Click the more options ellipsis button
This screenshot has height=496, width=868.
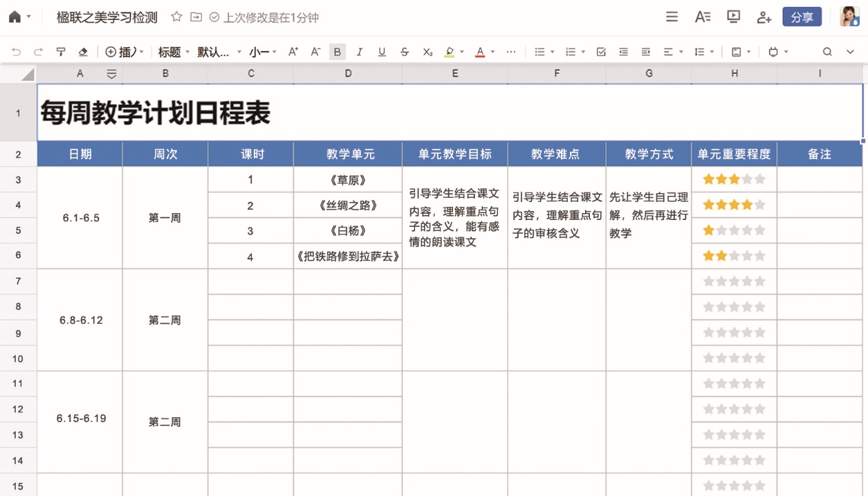point(511,52)
